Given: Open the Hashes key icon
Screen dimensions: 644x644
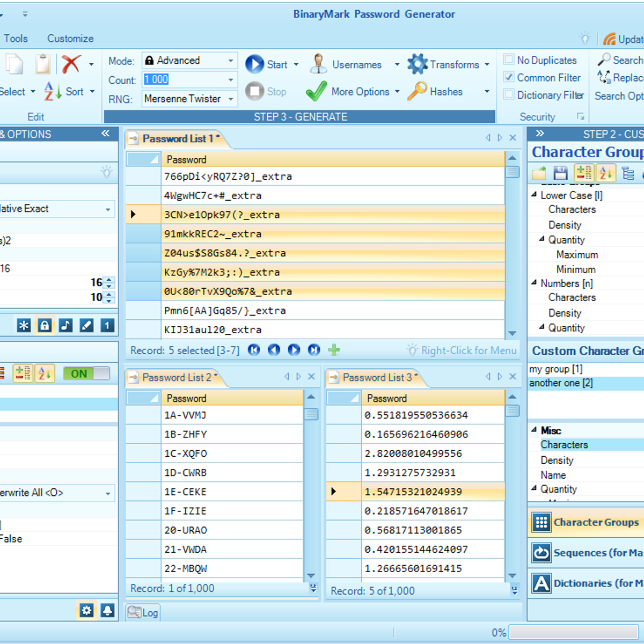Looking at the screenshot, I should click(417, 91).
